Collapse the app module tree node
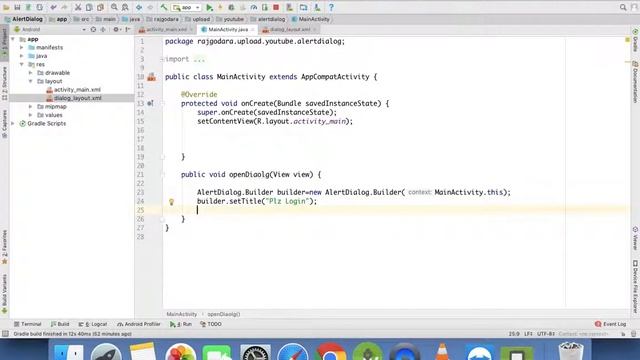The image size is (640, 360). tap(13, 39)
